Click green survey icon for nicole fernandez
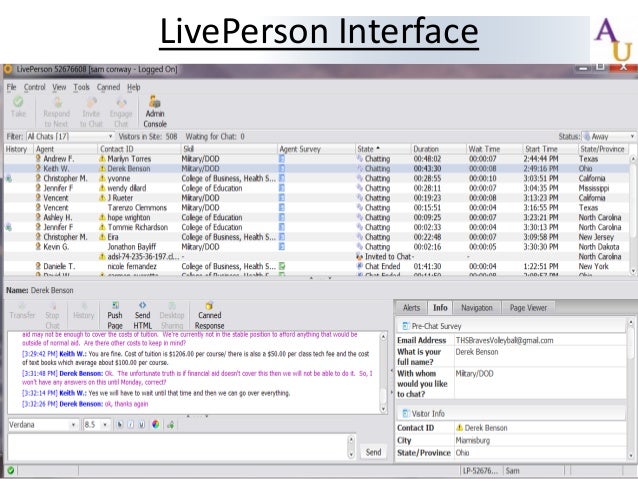Image resolution: width=638 pixels, height=479 pixels. 282,266
